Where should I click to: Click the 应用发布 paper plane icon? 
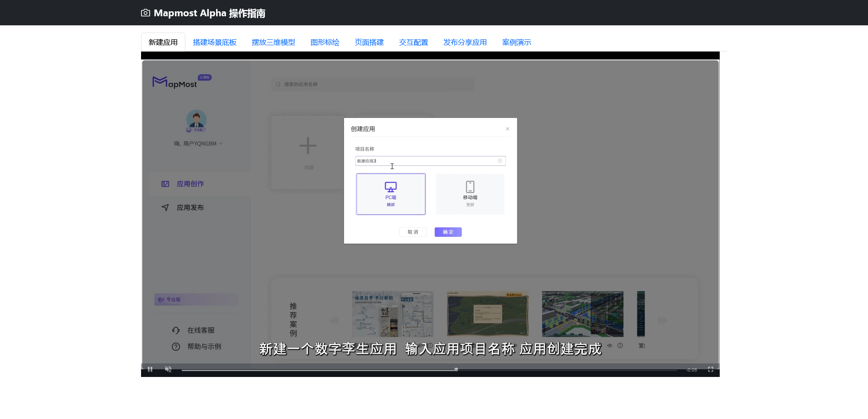tap(165, 207)
